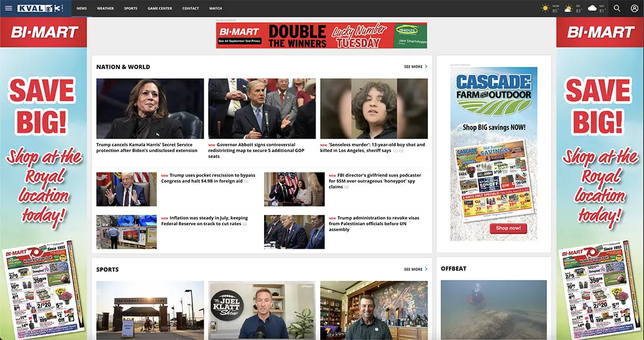Open the Joel Klatt Show video thumbnail
Viewport: 644px width, 340px height.
(x=262, y=310)
